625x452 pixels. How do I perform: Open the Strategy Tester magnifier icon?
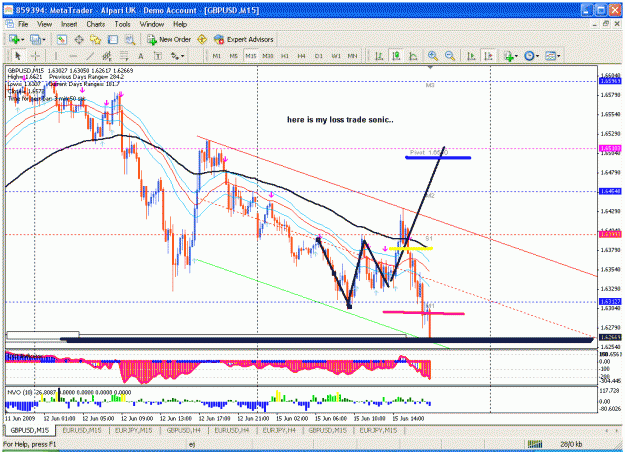(x=130, y=39)
